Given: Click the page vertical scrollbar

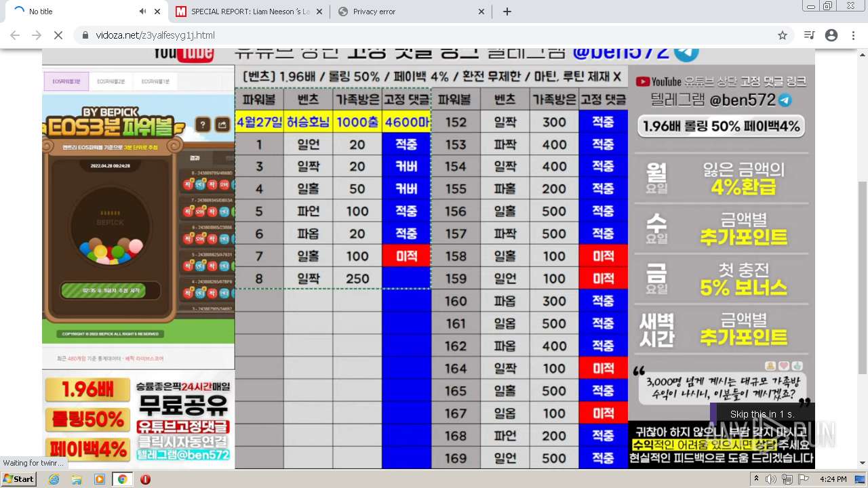Looking at the screenshot, I should (863, 278).
